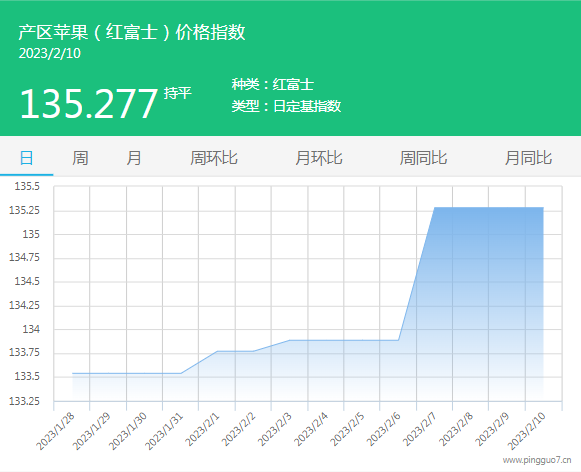Click the 133.5 y-axis label
This screenshot has width=581, height=472.
click(x=27, y=376)
